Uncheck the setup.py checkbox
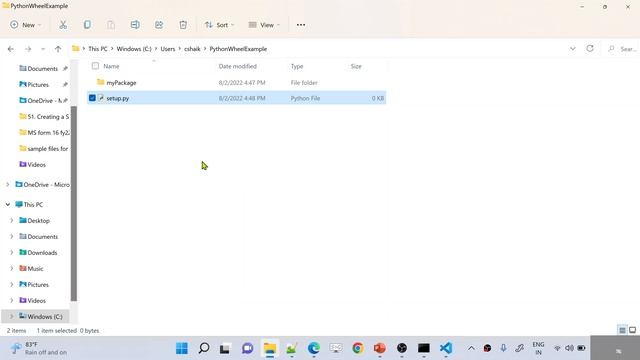 coord(92,98)
